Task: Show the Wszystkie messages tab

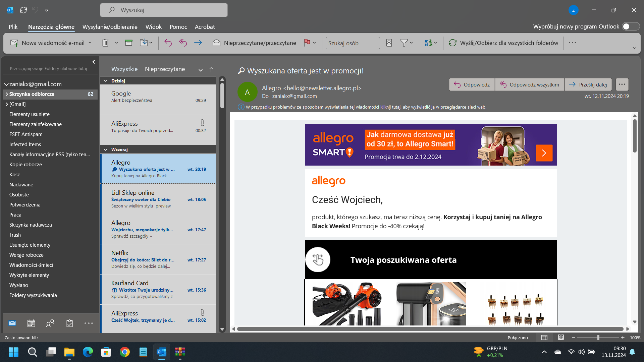Action: pyautogui.click(x=124, y=69)
